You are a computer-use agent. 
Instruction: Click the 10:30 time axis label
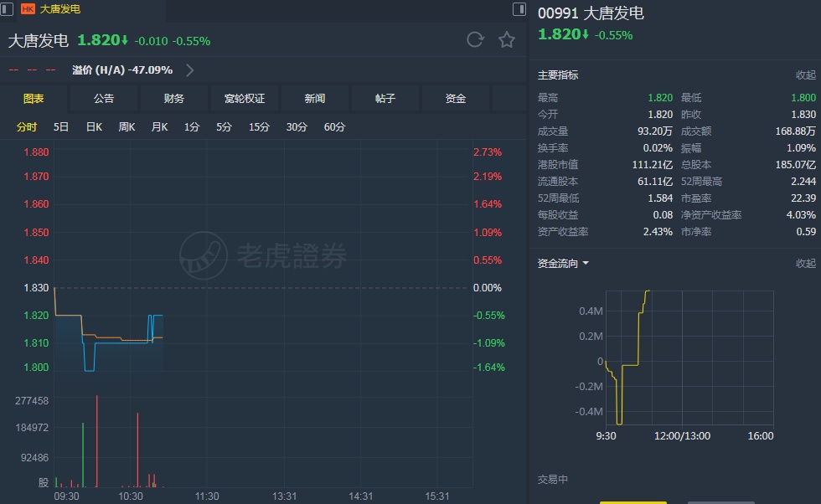[131, 496]
